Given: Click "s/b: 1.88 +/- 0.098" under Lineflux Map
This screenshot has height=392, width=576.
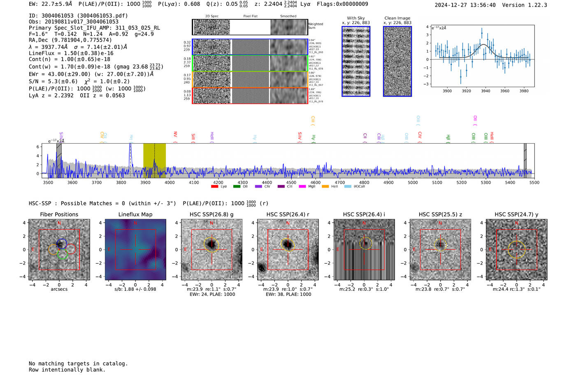Looking at the screenshot, I should 135,289.
